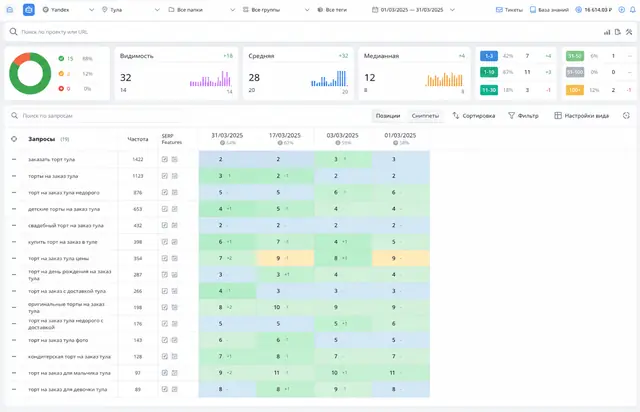640x412 pixels.
Task: Toggle the 11-30 position range badge
Action: [x=489, y=90]
